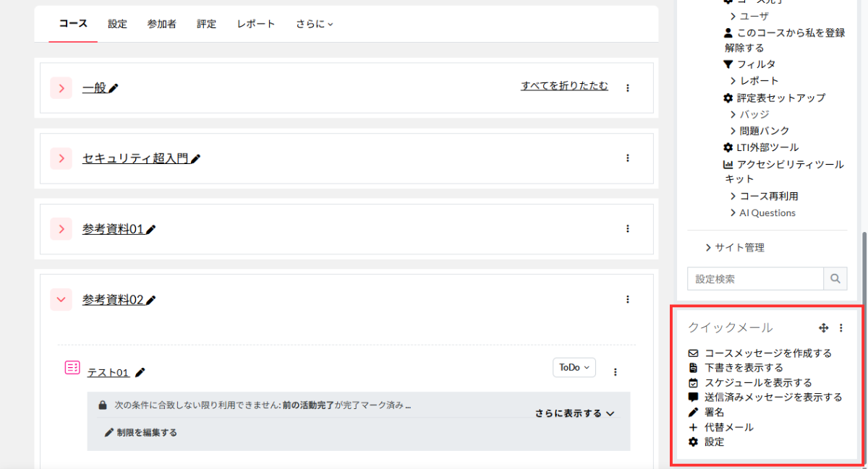
Task: Switch to the 参加者 tab
Action: pyautogui.click(x=162, y=24)
